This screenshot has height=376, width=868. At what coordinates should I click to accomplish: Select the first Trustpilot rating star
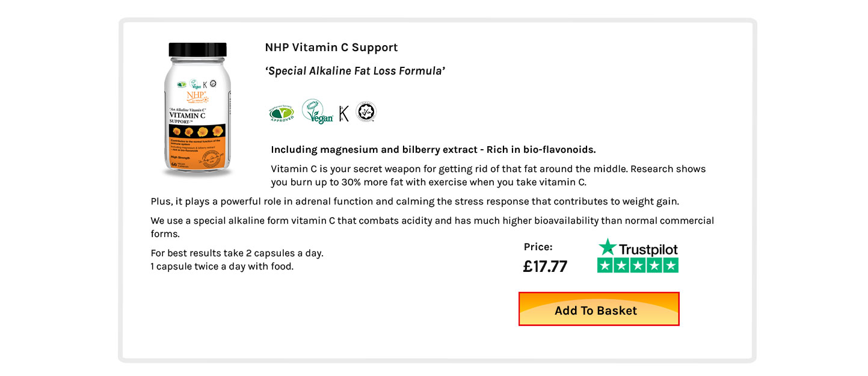605,265
